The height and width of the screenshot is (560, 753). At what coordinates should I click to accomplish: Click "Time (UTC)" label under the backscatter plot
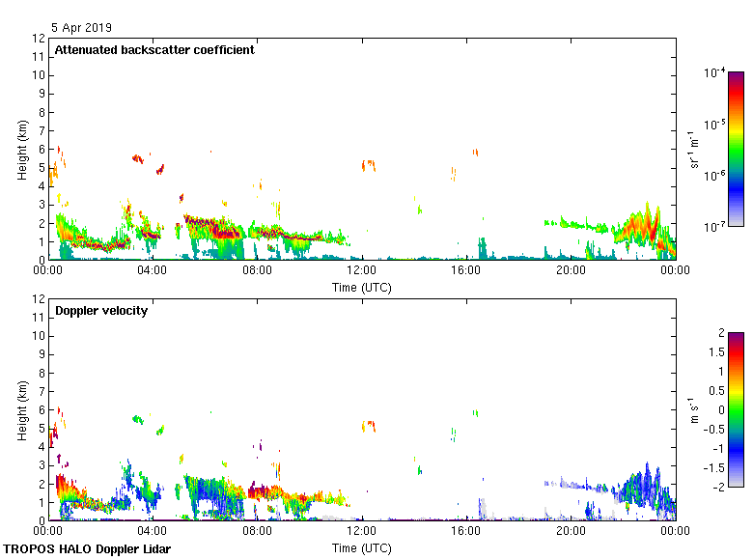point(362,288)
